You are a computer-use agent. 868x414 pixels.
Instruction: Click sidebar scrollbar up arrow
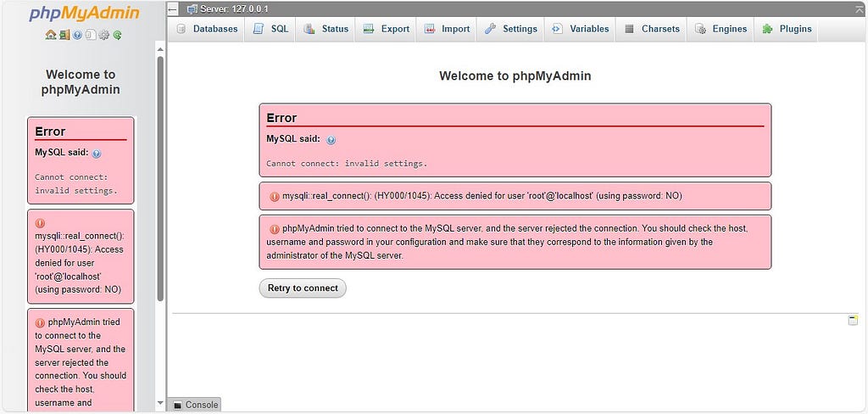click(160, 49)
